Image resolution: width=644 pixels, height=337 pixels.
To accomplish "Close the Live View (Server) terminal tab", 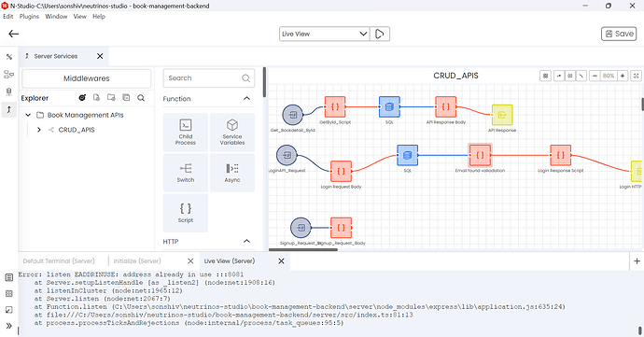I will pos(281,261).
